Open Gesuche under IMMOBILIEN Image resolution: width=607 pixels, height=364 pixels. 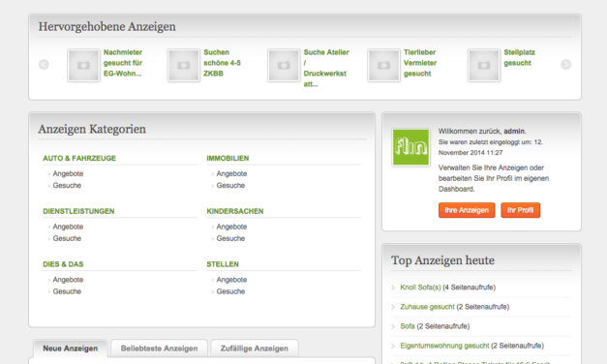(230, 186)
